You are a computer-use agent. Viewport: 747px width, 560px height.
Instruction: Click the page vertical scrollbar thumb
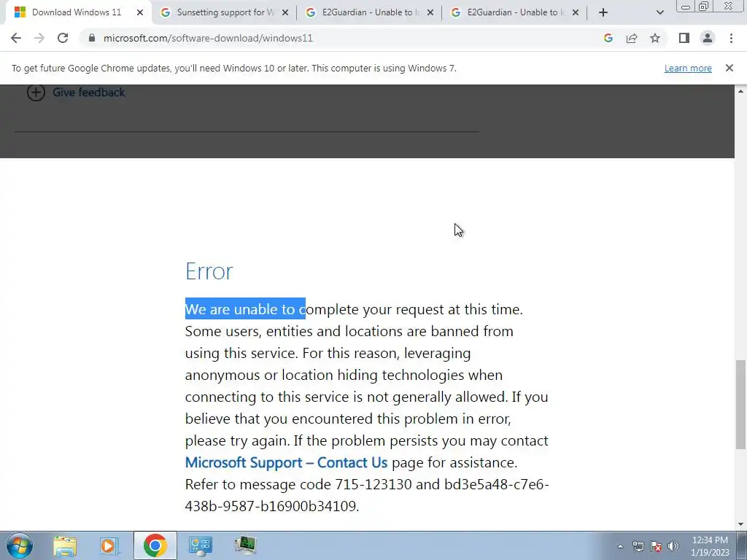point(740,404)
